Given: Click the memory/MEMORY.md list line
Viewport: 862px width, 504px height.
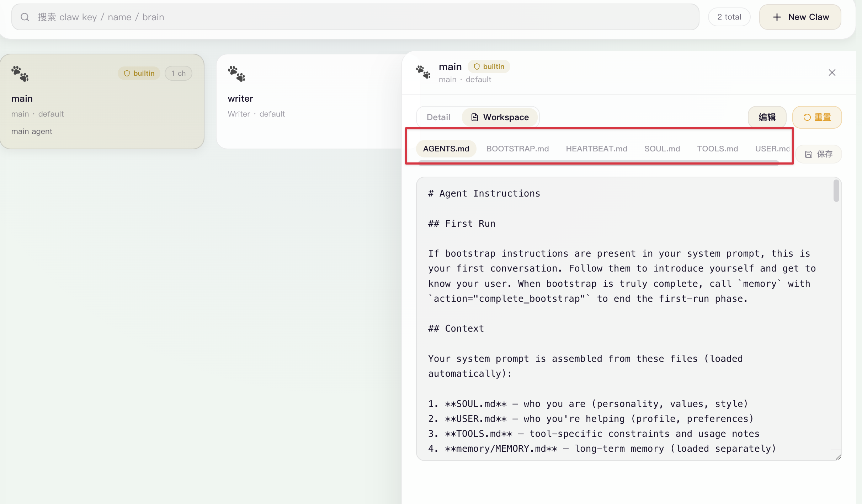Looking at the screenshot, I should tap(602, 449).
